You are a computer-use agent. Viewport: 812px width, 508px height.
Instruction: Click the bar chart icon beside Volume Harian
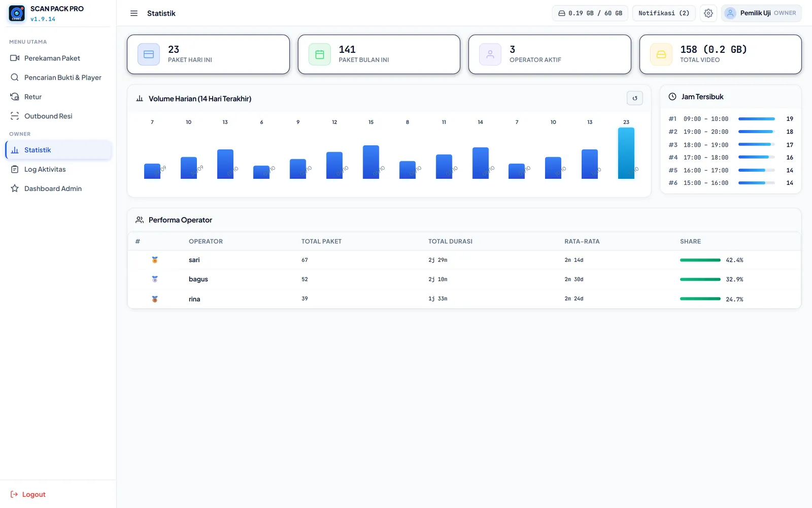[x=140, y=99]
